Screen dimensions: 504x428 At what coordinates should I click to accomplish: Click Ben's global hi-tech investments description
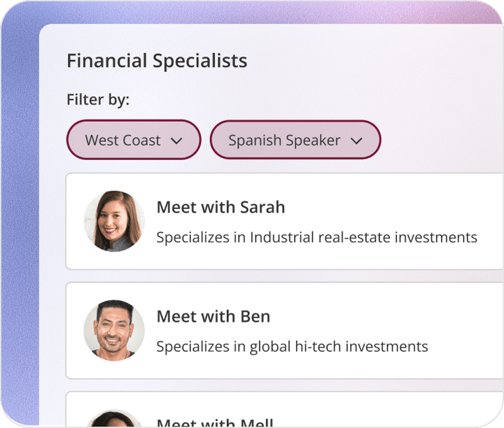tap(292, 347)
